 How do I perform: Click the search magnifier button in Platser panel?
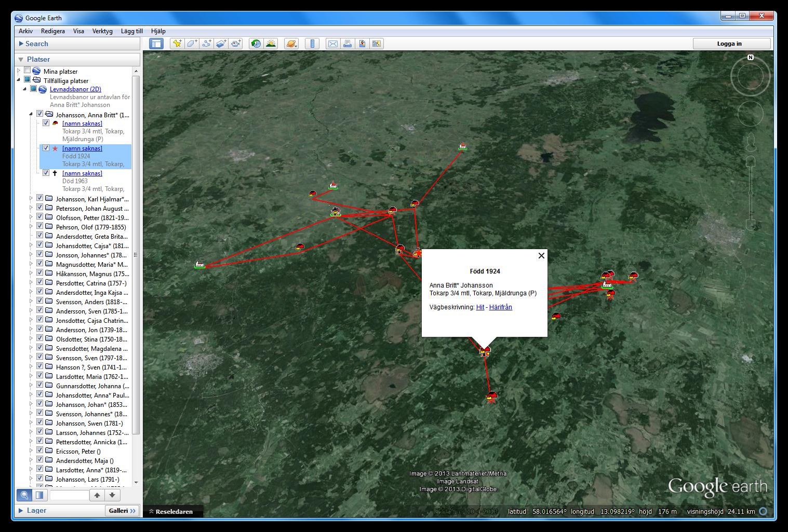pyautogui.click(x=24, y=495)
